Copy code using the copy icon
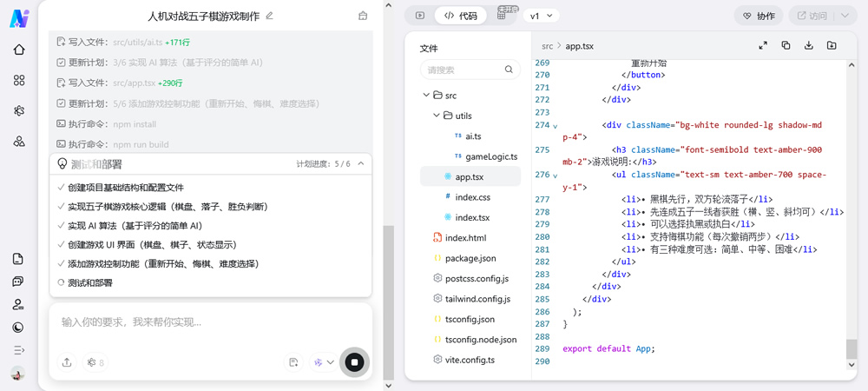This screenshot has height=391, width=868. click(x=786, y=45)
